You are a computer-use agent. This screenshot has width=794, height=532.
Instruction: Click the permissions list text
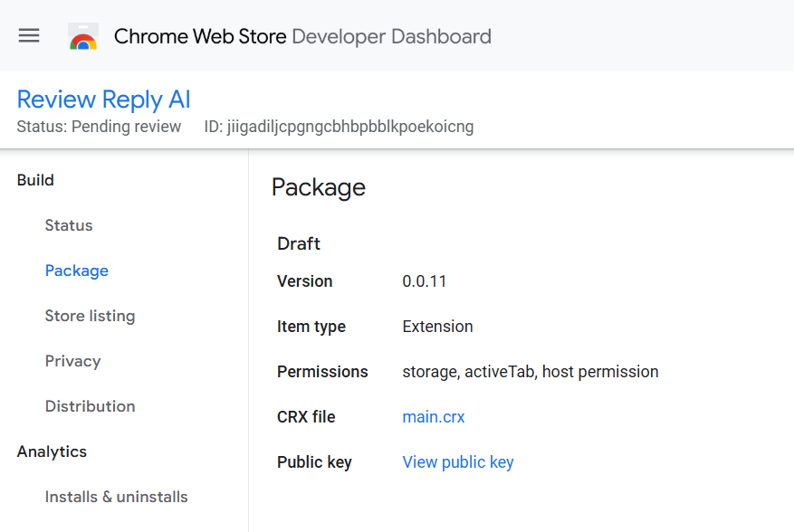point(531,372)
